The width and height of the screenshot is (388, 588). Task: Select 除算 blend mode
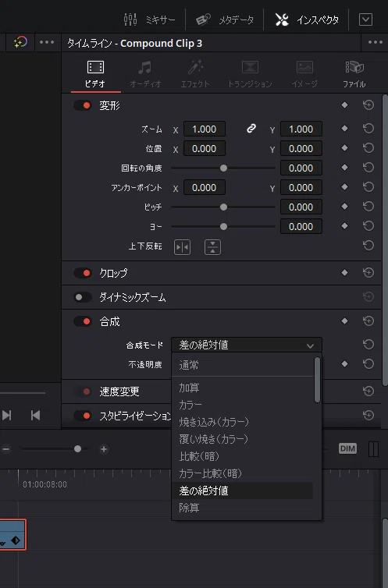[x=243, y=508]
